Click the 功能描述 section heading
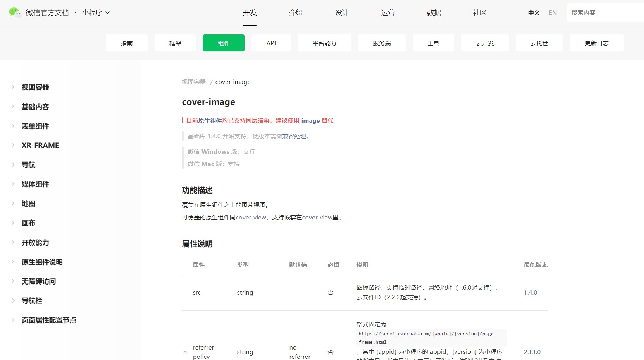Viewport: 644px width, 360px height. pos(197,190)
